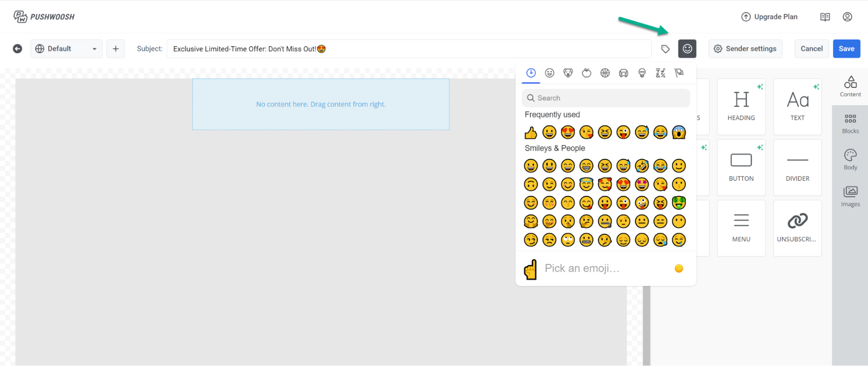Select the Heading content block
This screenshot has height=366, width=868.
pos(741,106)
